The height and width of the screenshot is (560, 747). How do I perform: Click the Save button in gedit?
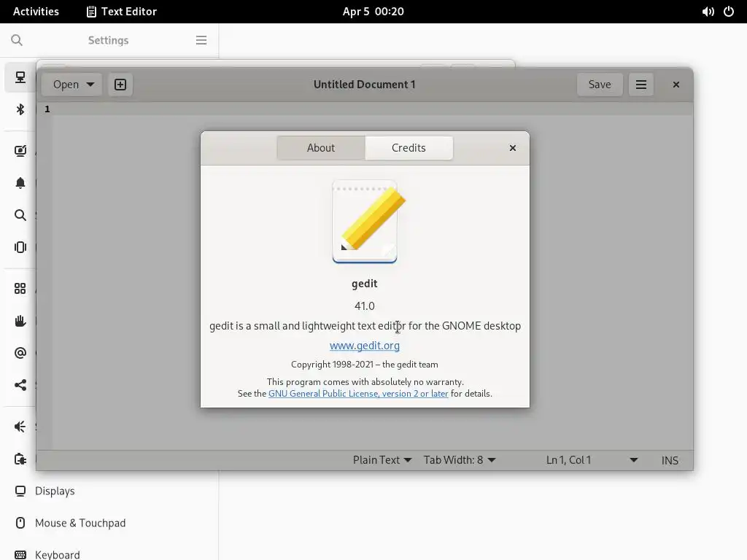click(600, 85)
